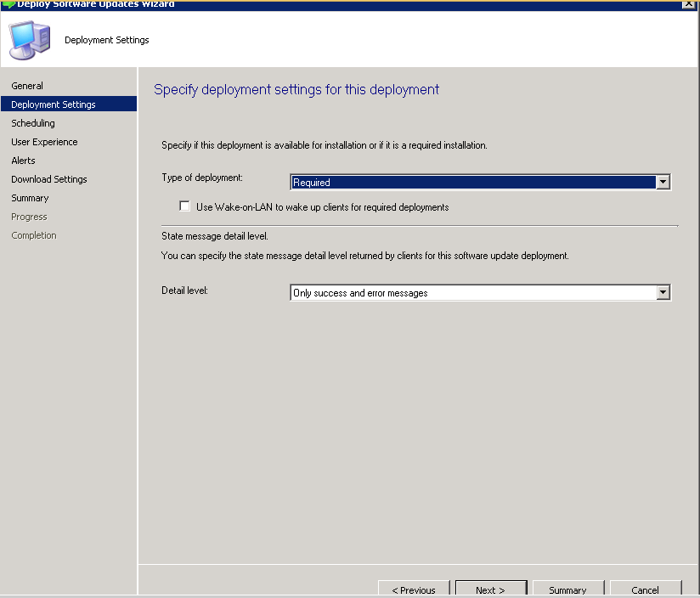Click the 'Type of deployment:' label

point(202,178)
